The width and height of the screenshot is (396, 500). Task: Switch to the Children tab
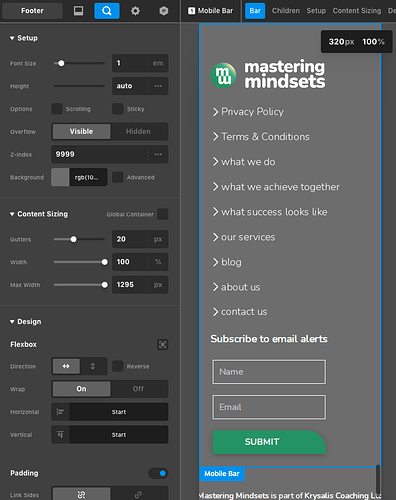point(286,11)
